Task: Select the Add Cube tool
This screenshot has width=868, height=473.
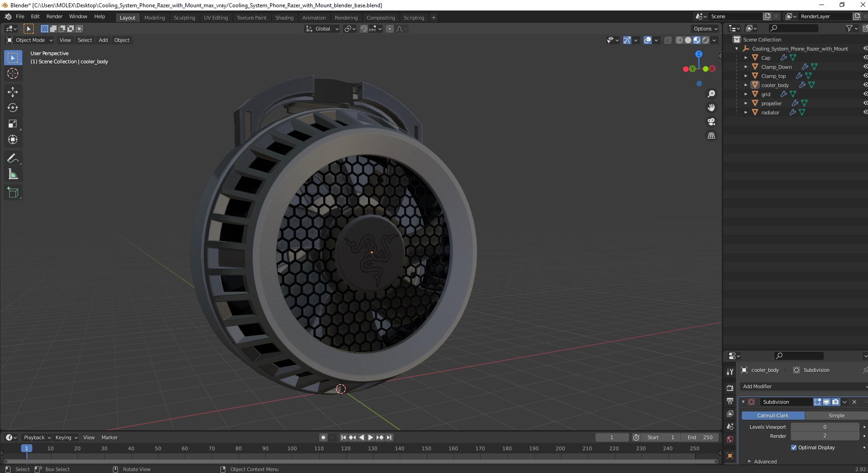Action: pyautogui.click(x=13, y=193)
